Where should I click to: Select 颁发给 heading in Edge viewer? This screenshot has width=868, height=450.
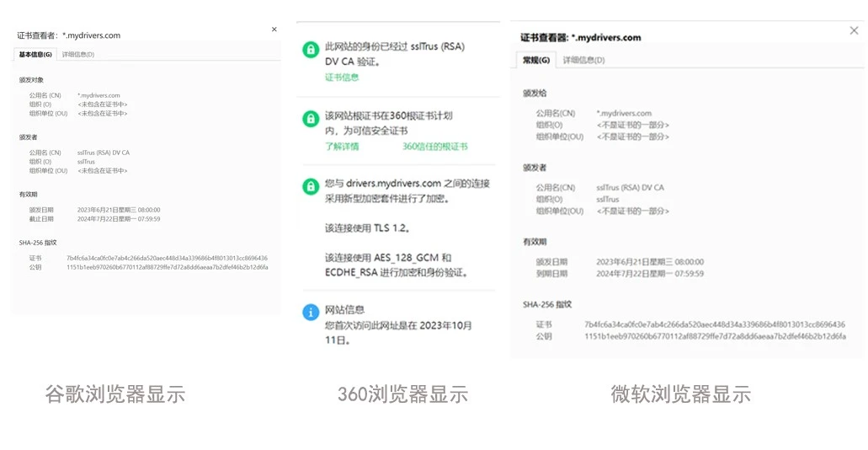535,93
